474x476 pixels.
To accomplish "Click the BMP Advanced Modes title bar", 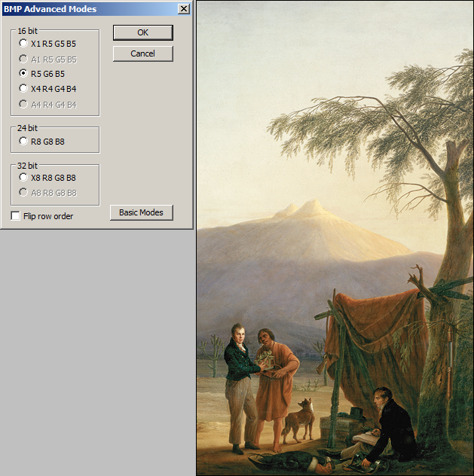I will (x=96, y=9).
